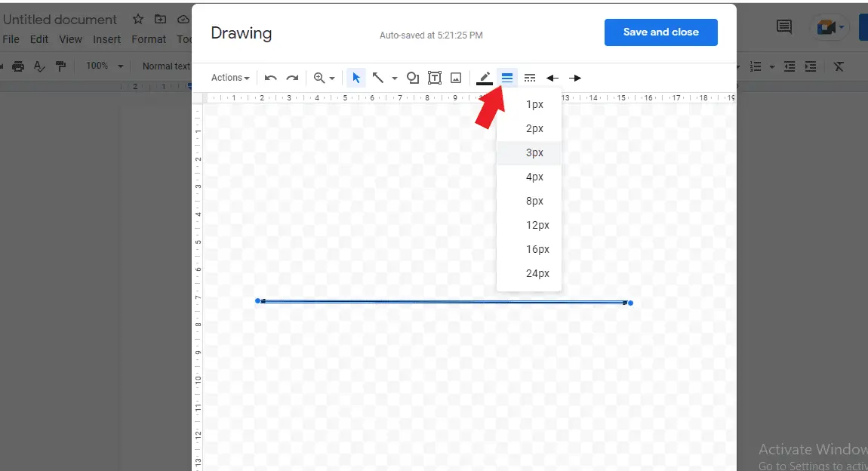Open the zoom dropdown in the Drawing toolbar
The width and height of the screenshot is (868, 471).
click(323, 77)
